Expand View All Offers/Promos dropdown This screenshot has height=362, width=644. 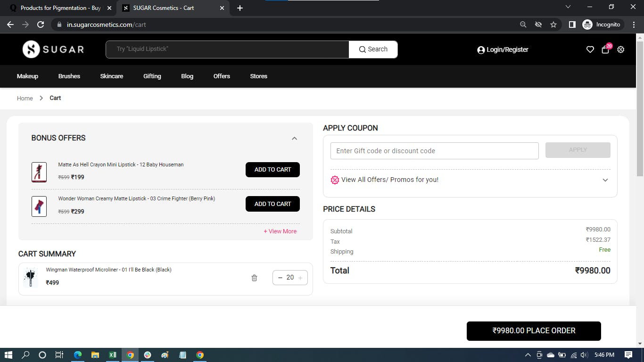[605, 180]
